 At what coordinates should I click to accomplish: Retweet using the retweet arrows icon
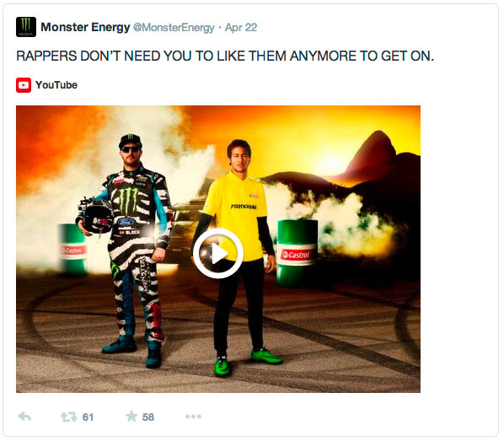pyautogui.click(x=69, y=417)
